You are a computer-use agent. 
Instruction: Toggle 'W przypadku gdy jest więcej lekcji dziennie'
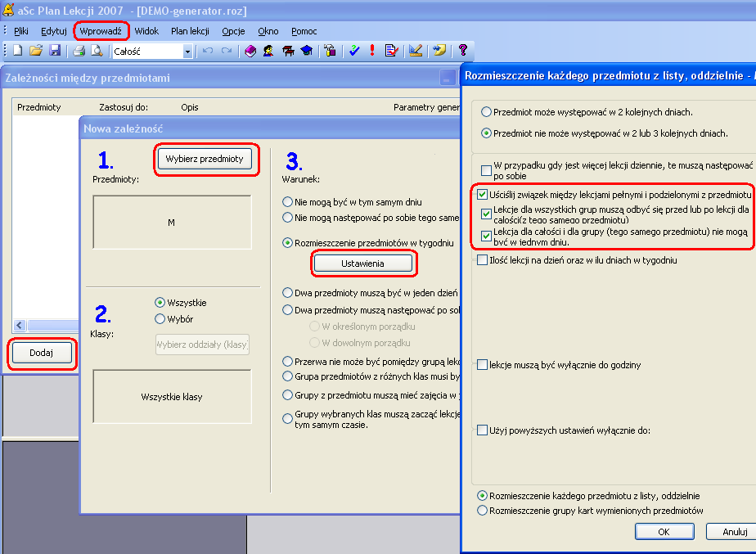click(486, 171)
